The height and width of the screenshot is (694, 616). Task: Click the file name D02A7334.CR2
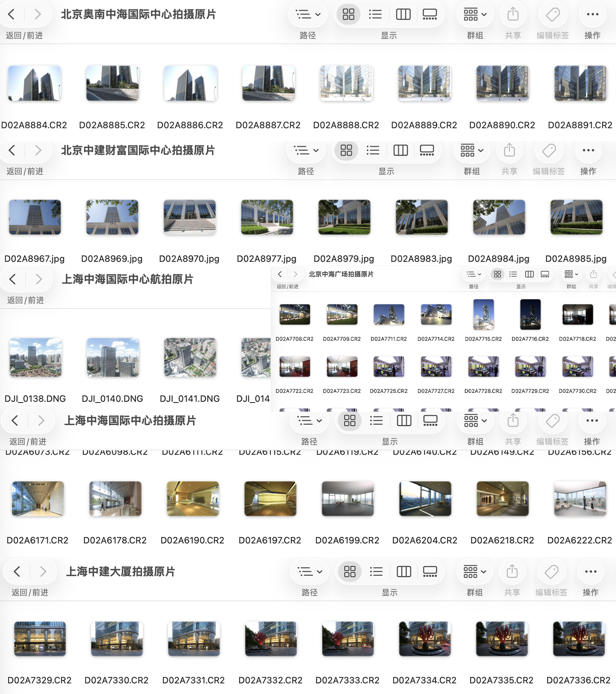[424, 680]
